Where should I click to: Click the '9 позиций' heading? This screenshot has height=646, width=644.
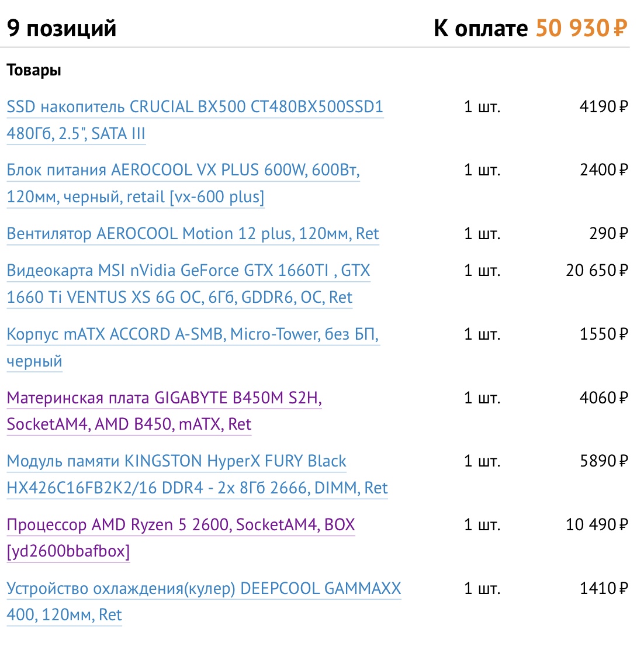point(62,28)
